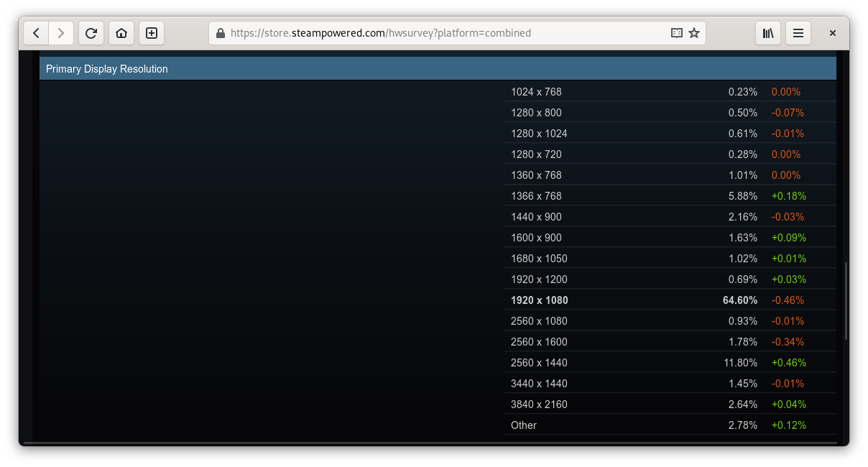The image size is (868, 467).
Task: Toggle reader mode in the address bar
Action: point(676,33)
